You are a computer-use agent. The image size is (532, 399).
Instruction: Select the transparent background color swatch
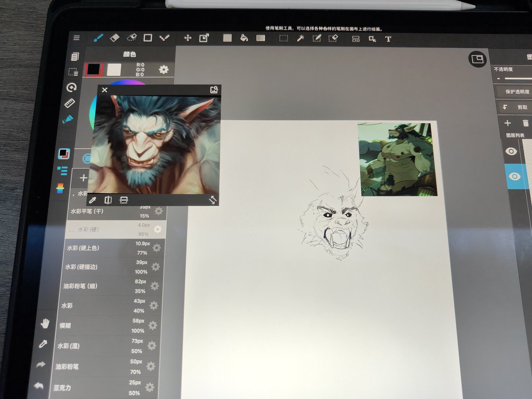coord(114,69)
